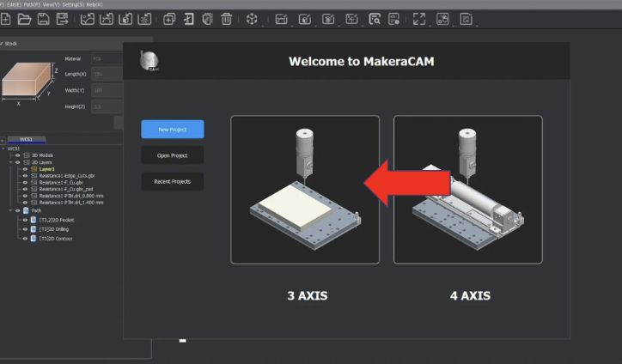
Task: Collapse the Path tree node
Action: click(9, 210)
